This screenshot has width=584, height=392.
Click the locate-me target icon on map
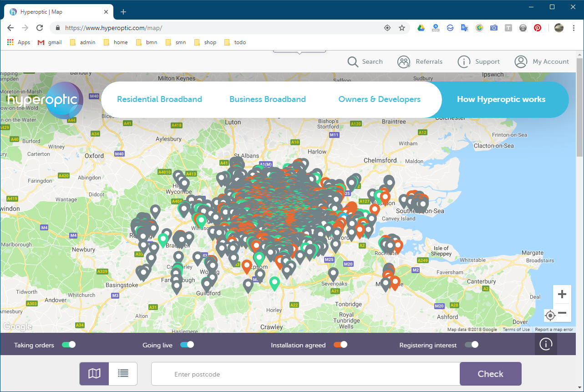(550, 315)
